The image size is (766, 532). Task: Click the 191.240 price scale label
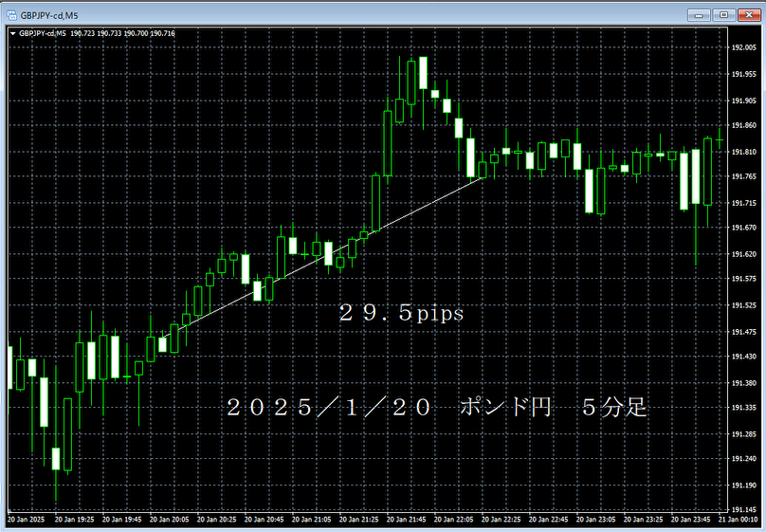[x=743, y=459]
